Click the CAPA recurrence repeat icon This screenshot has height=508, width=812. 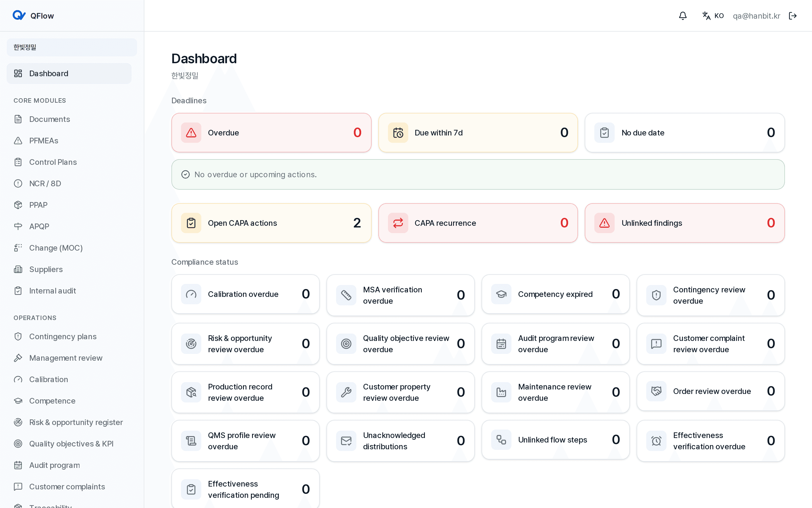(x=398, y=223)
